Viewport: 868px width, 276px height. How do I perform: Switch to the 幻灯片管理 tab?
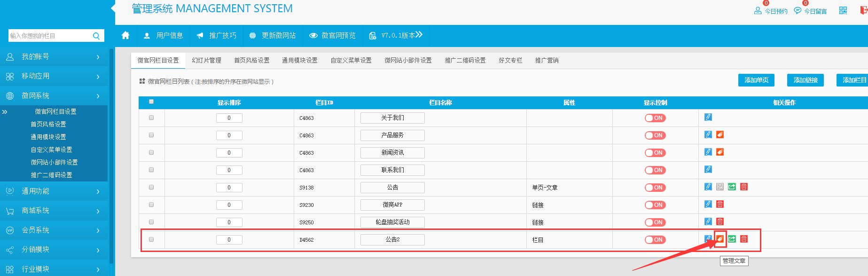(x=206, y=60)
